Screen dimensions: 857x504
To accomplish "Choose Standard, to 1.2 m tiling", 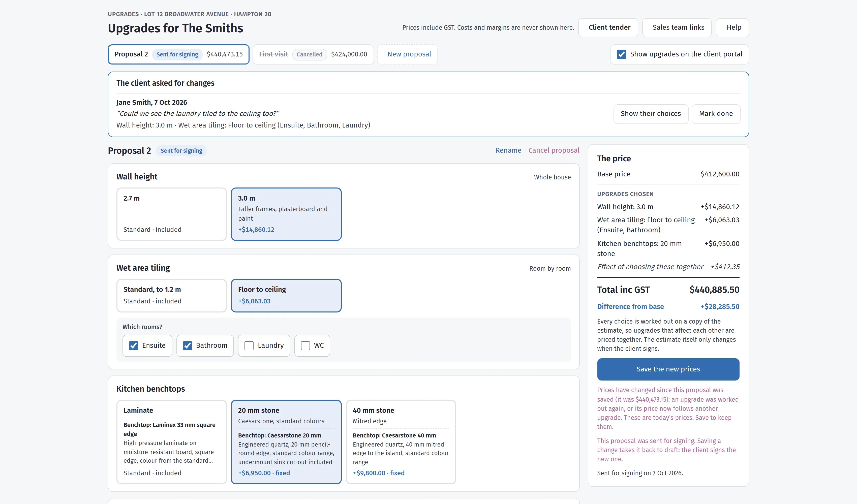I will (171, 296).
